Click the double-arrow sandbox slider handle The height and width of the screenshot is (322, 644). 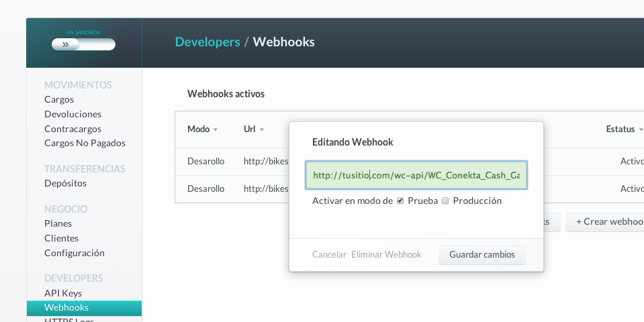[66, 44]
